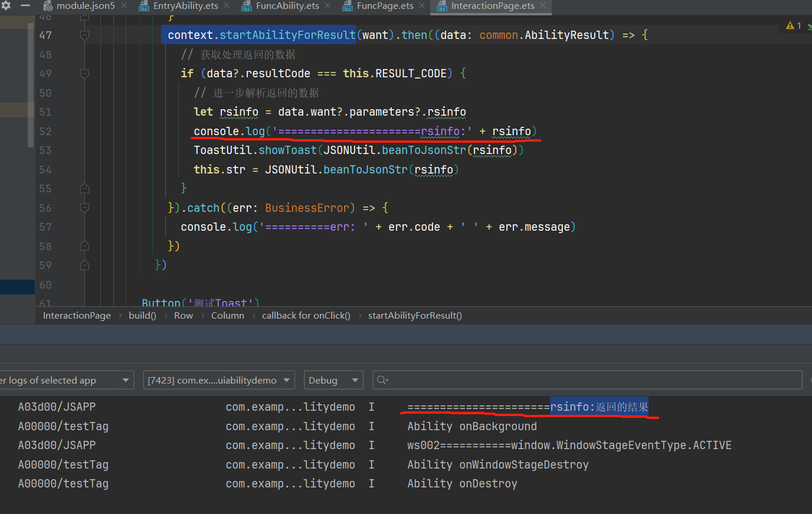Collapse the panel with the minus icon
Screen dimensions: 812x514
click(25, 5)
